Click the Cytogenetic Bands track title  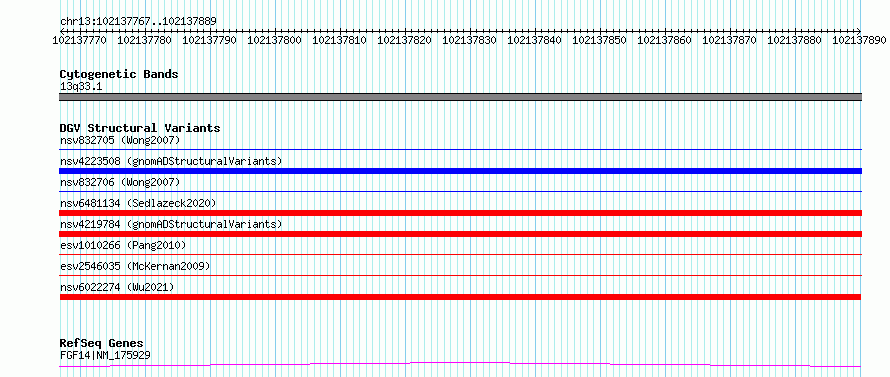point(119,74)
